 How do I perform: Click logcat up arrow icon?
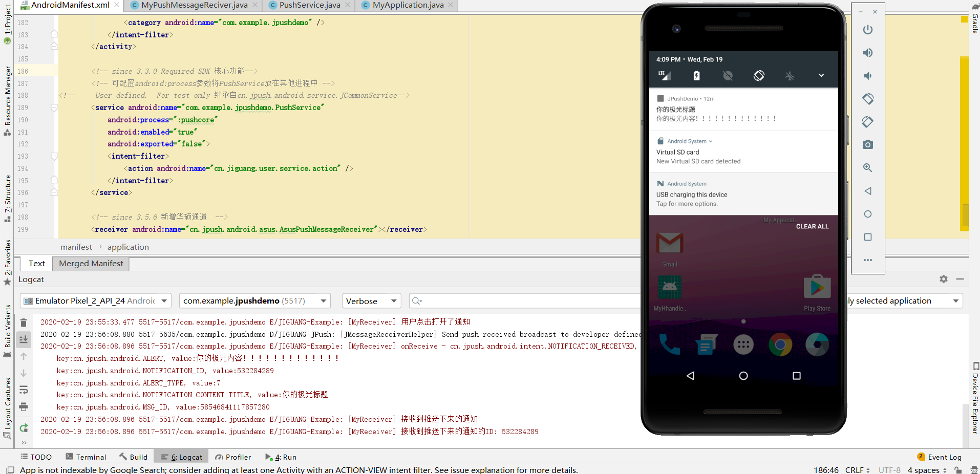[x=24, y=356]
